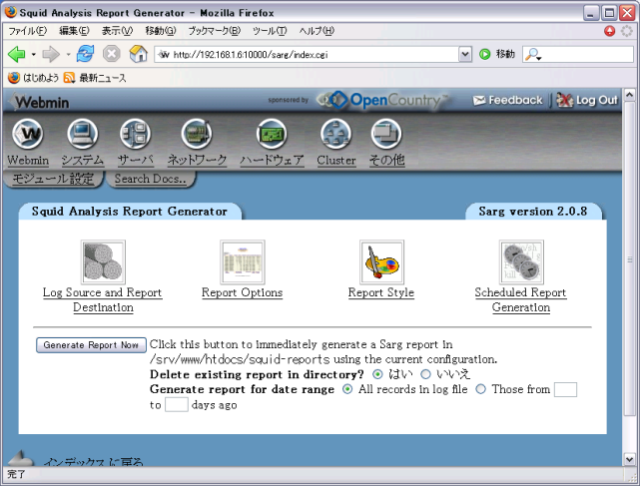Select いいえ for delete existing report
This screenshot has height=486, width=640.
[x=426, y=374]
